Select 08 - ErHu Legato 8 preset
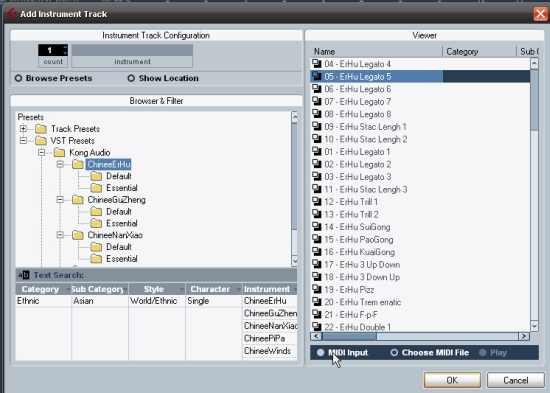This screenshot has height=393, width=550. pyautogui.click(x=420, y=114)
